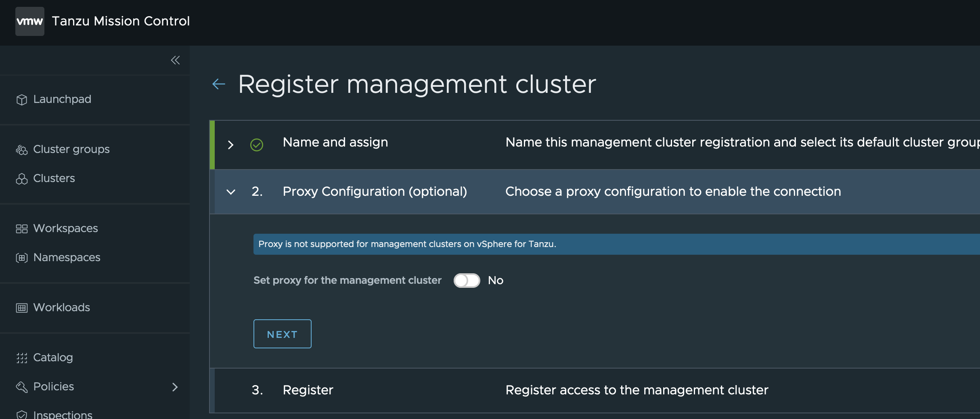Click the Workloads icon

coord(22,308)
